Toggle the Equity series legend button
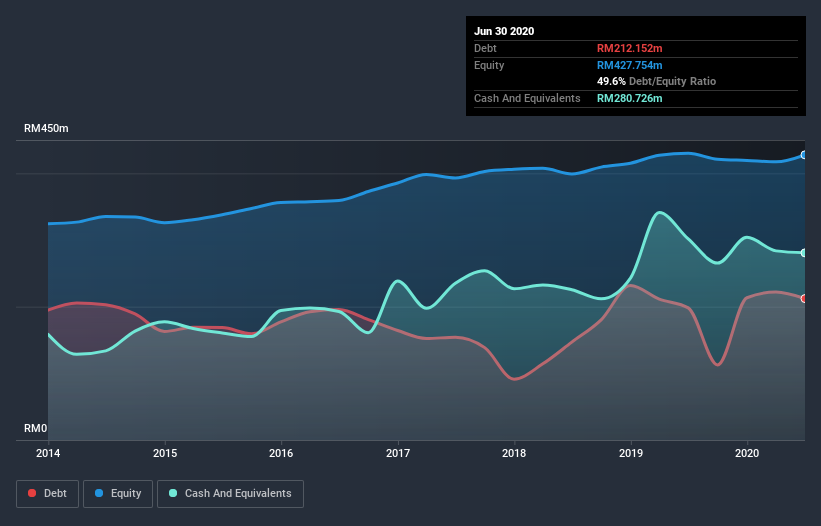Viewport: 821px width, 526px height. [x=118, y=494]
